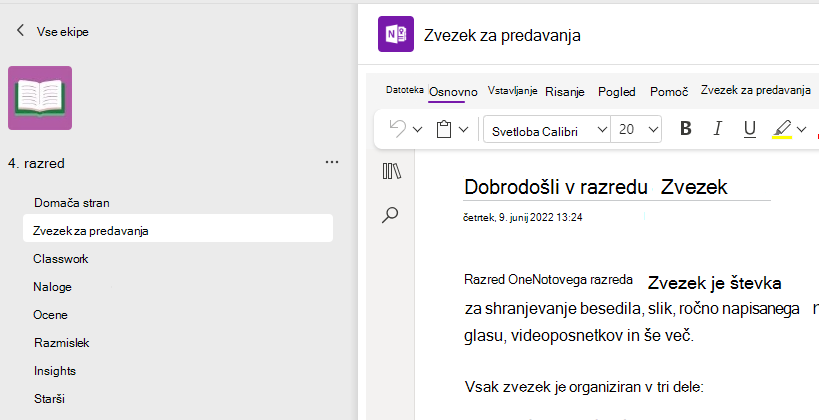Expand highlight color options arrow

click(x=801, y=129)
